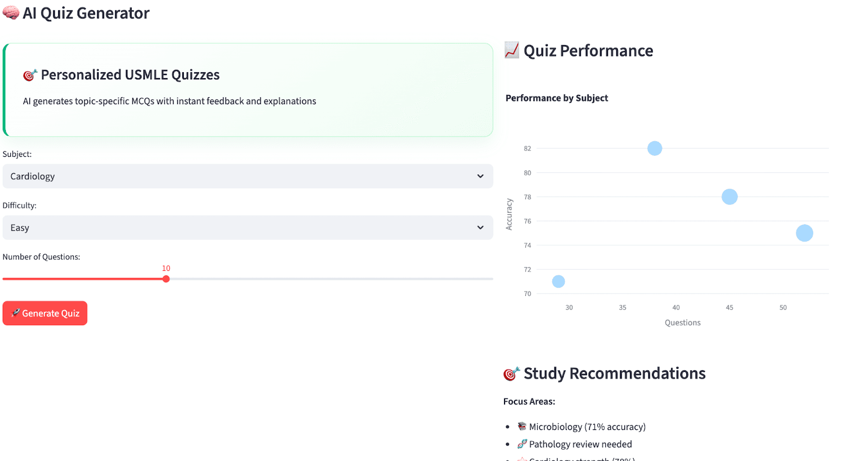Open the Subject dropdown

tap(247, 176)
